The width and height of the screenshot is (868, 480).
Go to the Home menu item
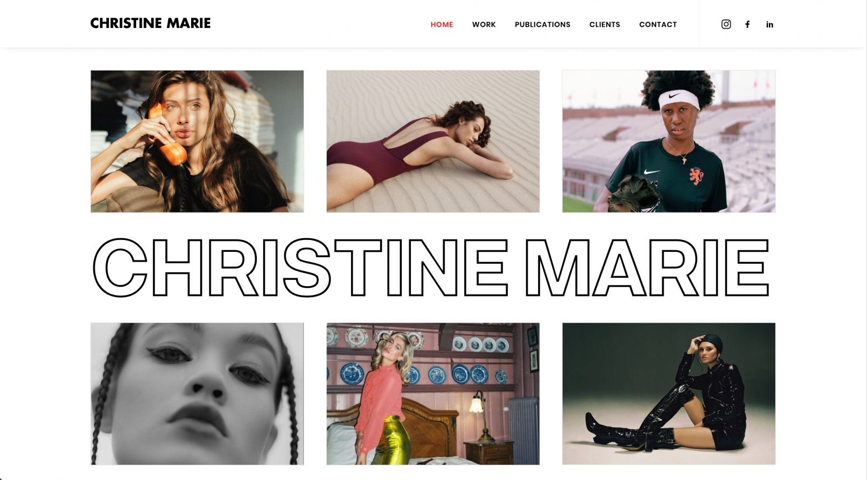click(x=442, y=24)
